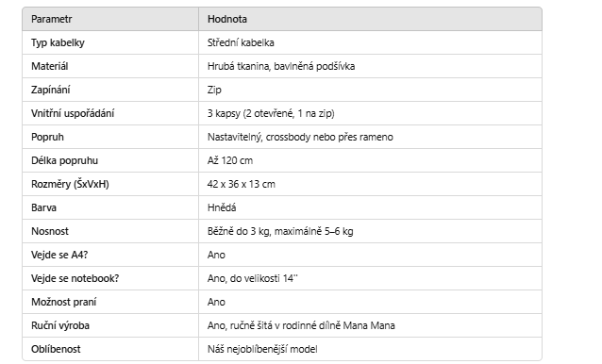602x364 pixels.
Task: Select the Nosnost parameter cell
Action: (110, 231)
